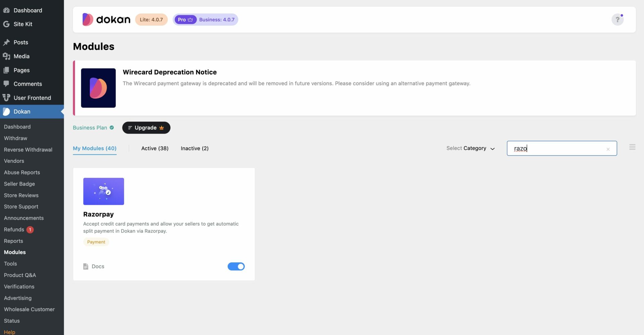
Task: Open Media library in sidebar
Action: click(21, 56)
